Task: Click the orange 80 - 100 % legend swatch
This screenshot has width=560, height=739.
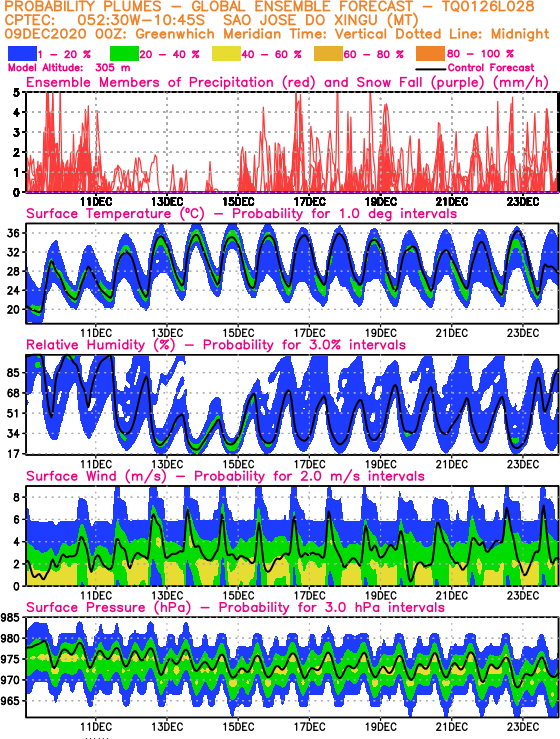Action: coord(430,53)
